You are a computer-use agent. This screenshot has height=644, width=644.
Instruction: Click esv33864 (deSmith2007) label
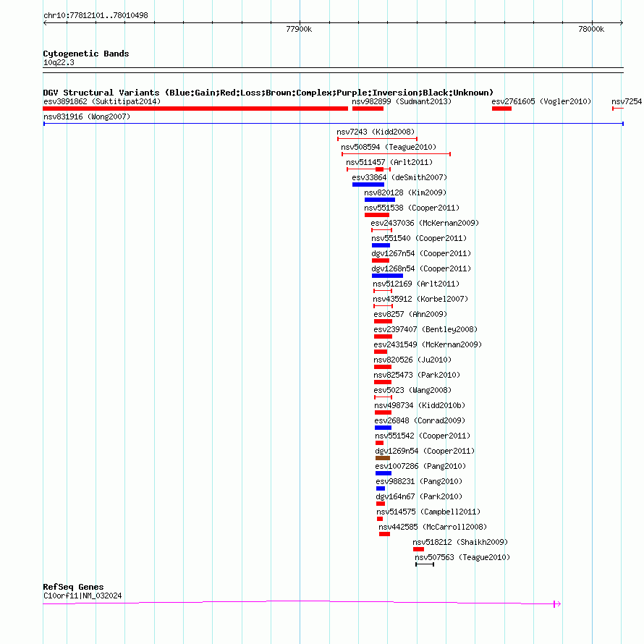tap(399, 177)
